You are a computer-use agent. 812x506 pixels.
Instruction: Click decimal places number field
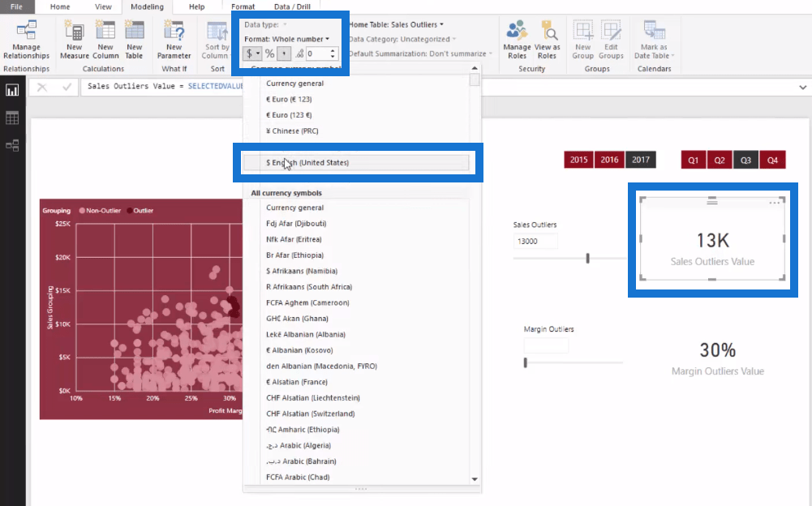(x=317, y=54)
